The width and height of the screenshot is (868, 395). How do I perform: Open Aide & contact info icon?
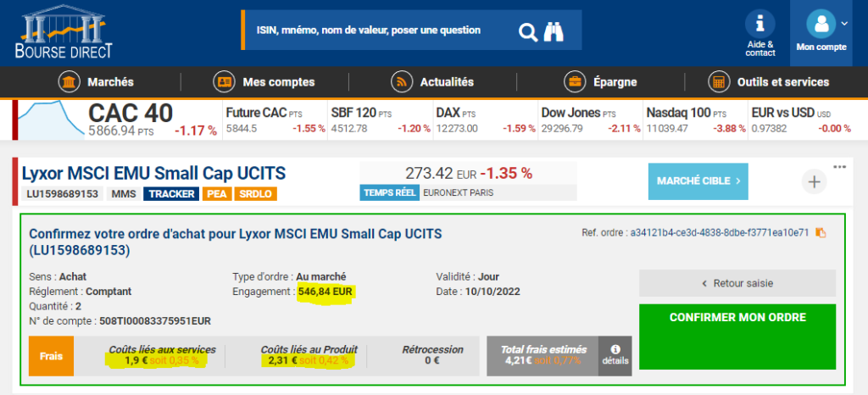(760, 25)
